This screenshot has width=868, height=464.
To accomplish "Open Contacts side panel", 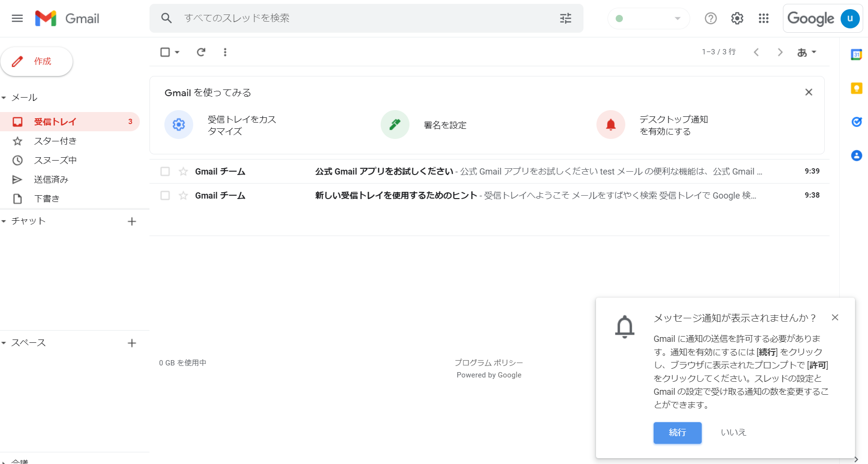I will tap(856, 155).
